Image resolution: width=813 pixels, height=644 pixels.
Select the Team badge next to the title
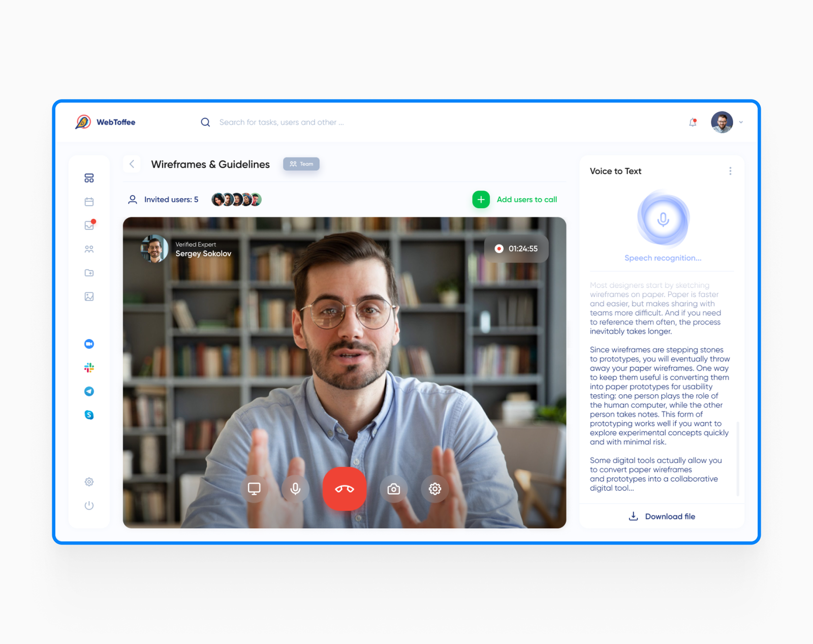[301, 164]
